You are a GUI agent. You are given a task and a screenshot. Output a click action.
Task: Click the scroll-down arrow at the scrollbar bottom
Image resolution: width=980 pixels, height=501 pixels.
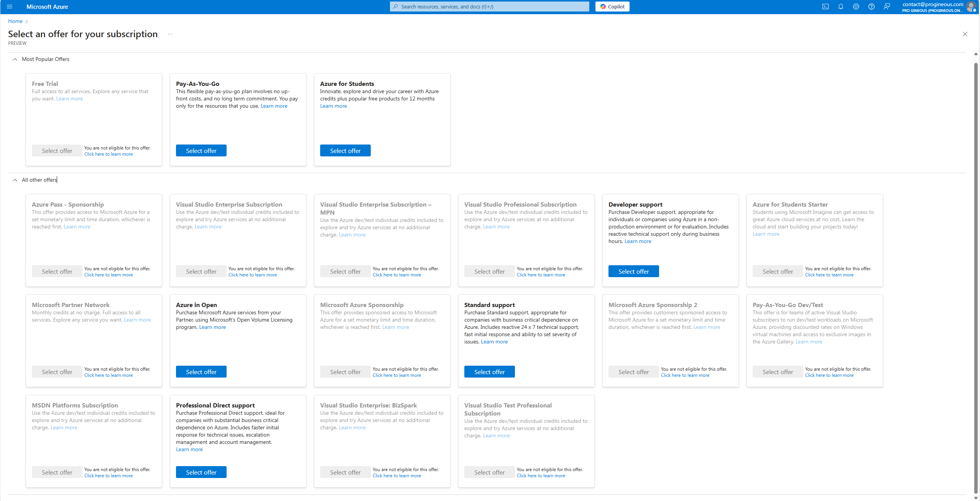(x=976, y=498)
